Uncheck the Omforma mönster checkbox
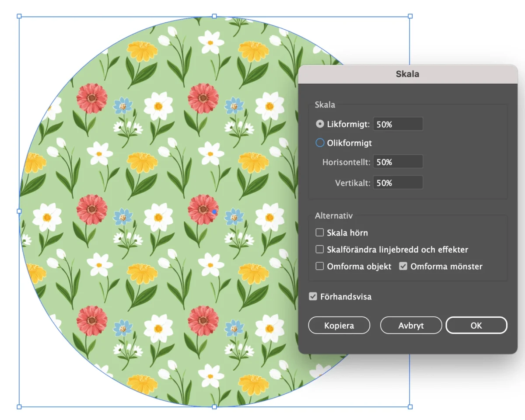 pos(403,266)
